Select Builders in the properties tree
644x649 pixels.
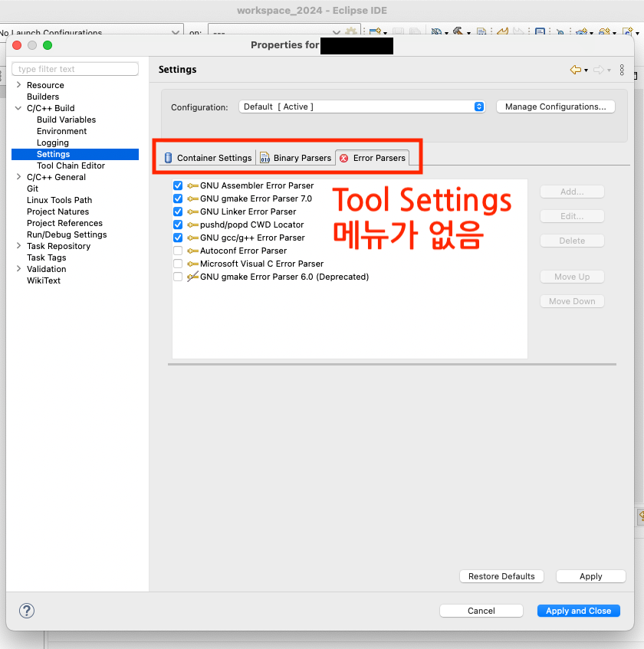tap(43, 97)
